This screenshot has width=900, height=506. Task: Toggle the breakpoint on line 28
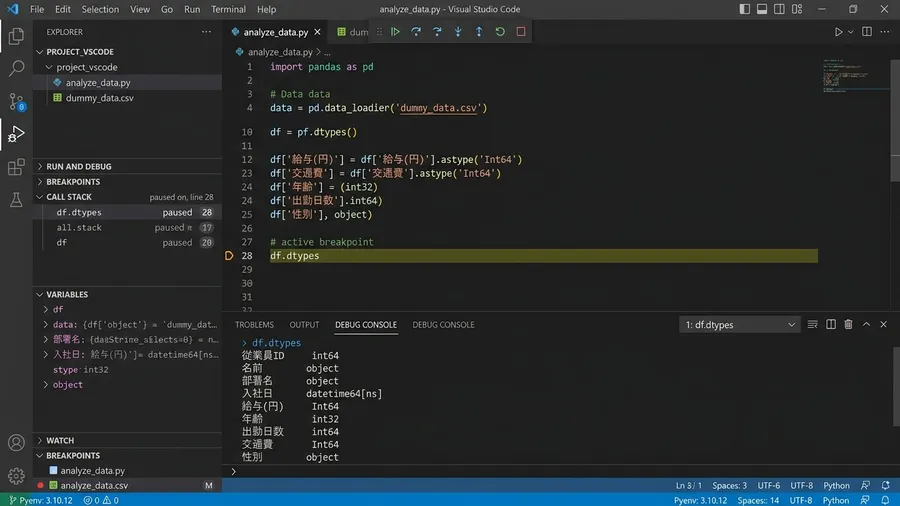[228, 255]
